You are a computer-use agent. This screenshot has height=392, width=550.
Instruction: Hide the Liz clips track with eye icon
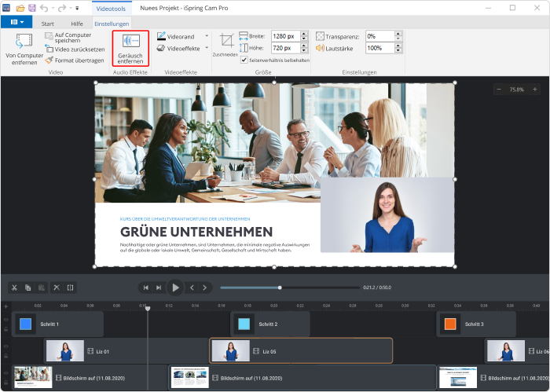(6, 346)
